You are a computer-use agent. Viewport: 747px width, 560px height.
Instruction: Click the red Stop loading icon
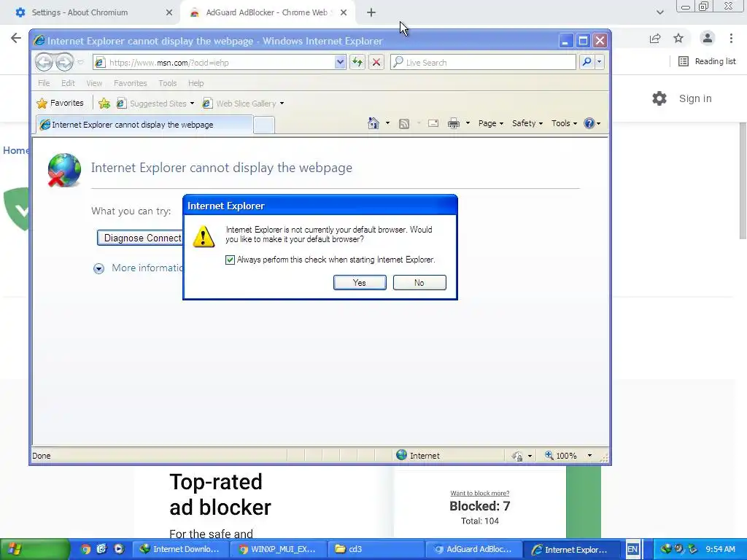click(376, 62)
